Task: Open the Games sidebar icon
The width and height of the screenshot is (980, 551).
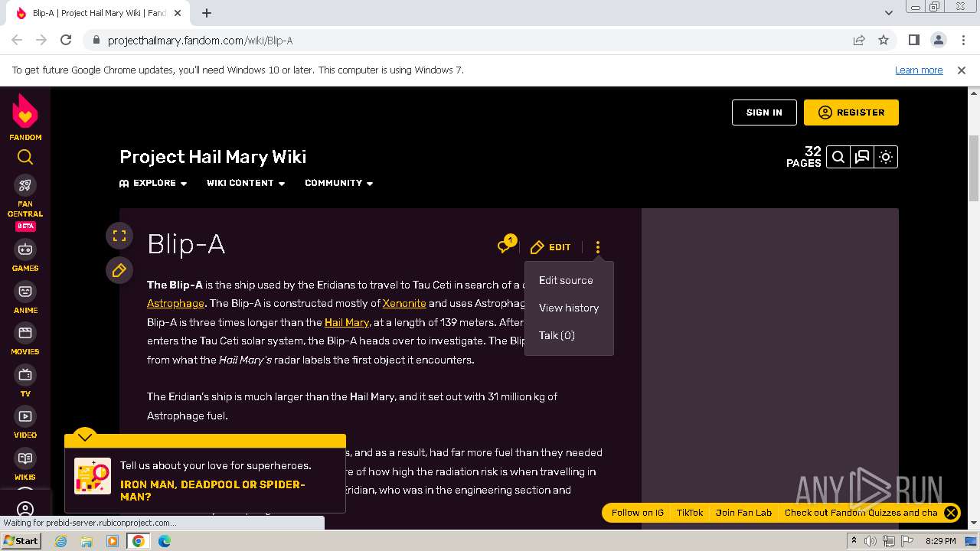Action: [25, 249]
